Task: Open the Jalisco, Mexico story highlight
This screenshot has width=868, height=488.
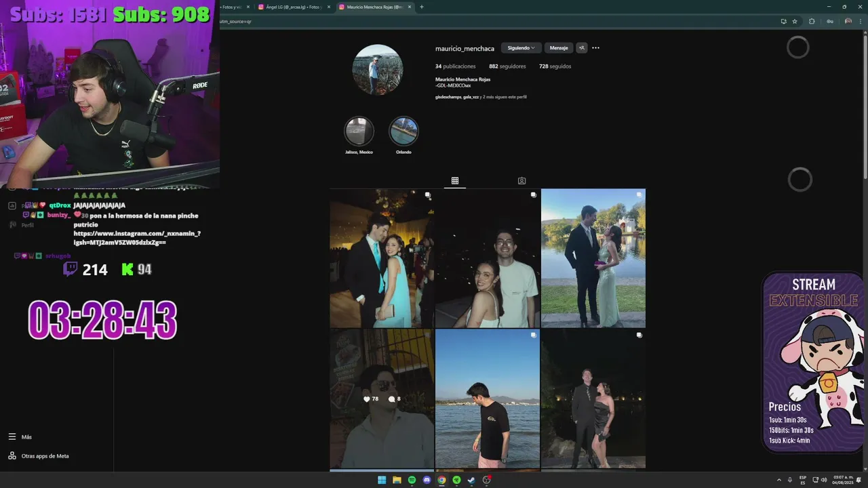Action: coord(359,131)
